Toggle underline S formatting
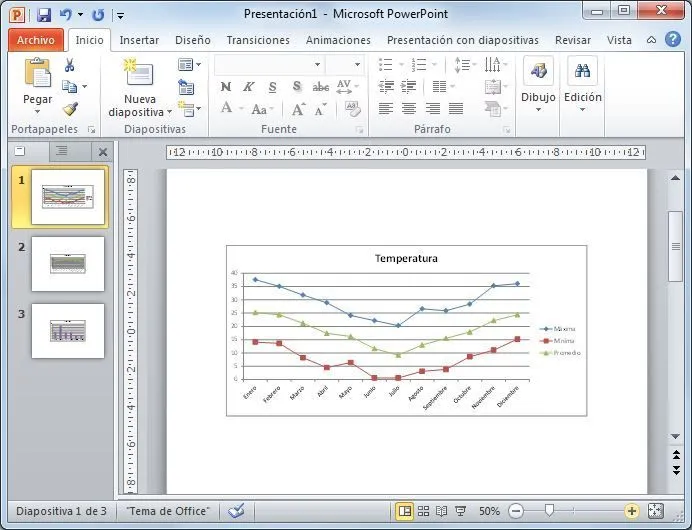This screenshot has height=530, width=692. pyautogui.click(x=273, y=86)
